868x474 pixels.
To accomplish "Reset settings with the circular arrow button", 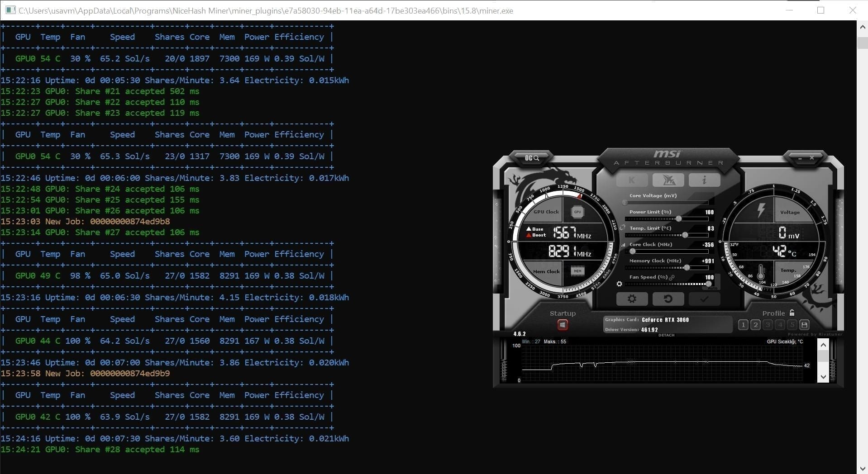I will coord(668,299).
